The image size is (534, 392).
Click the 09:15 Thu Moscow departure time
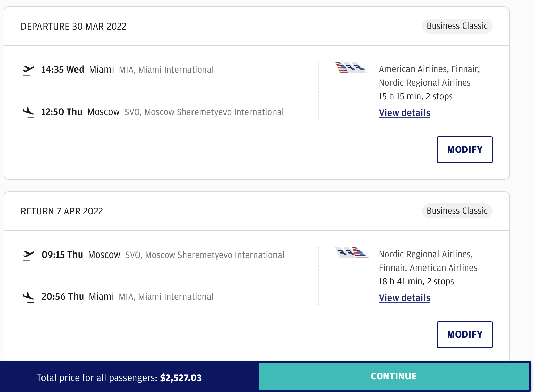tap(62, 255)
